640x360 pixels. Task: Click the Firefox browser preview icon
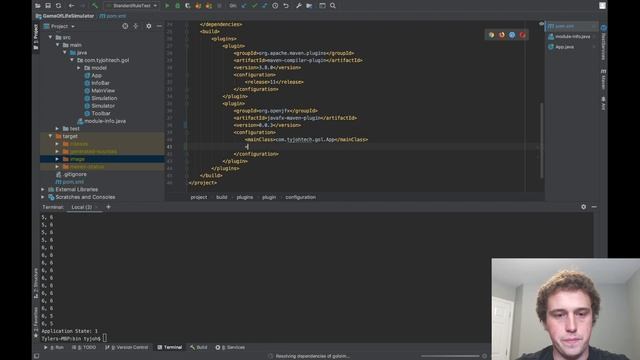tap(502, 35)
